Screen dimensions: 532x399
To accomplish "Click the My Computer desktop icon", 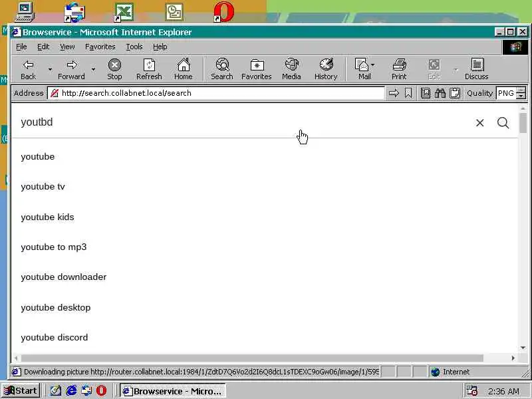I will click(25, 12).
